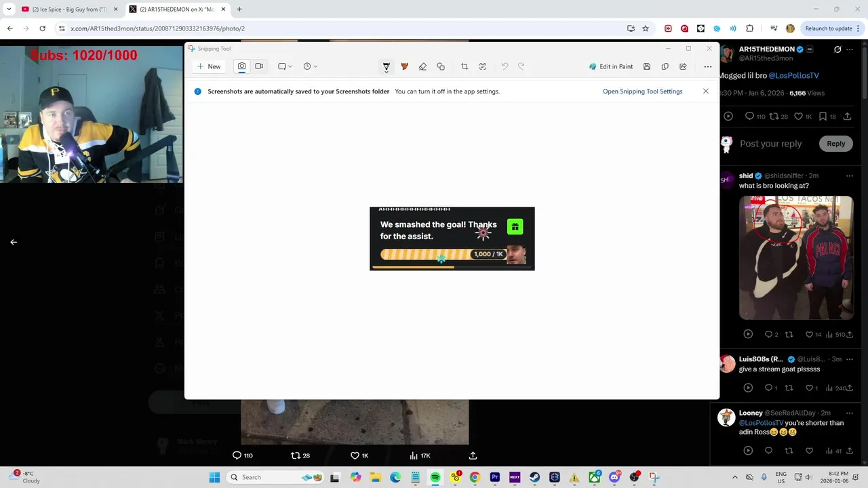Viewport: 868px width, 488px height.
Task: Click the taskbar Search box
Action: (x=275, y=477)
